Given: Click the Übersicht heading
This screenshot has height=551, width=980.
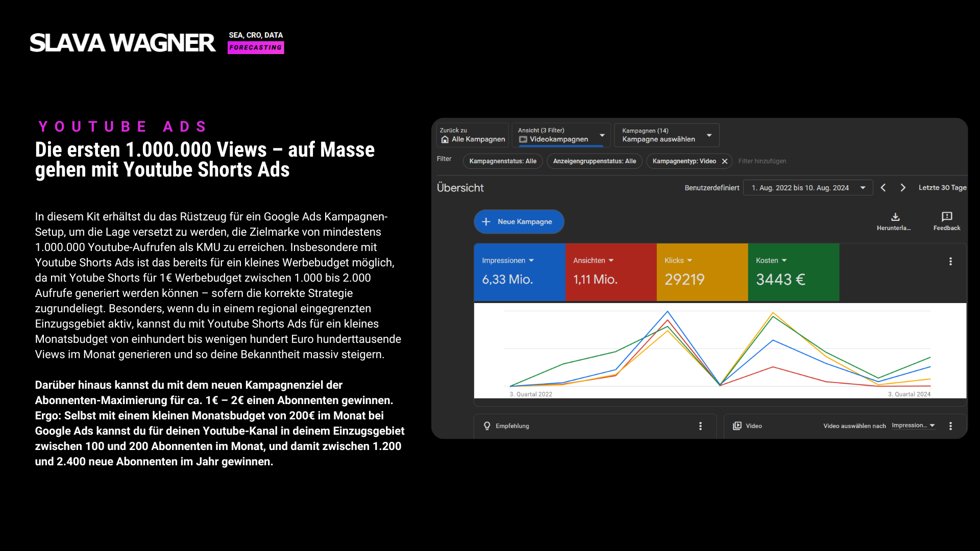Looking at the screenshot, I should [x=460, y=188].
